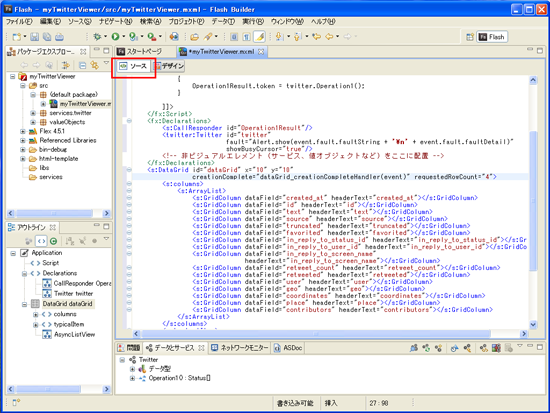Open the プロジェクト menu
The height and width of the screenshot is (413, 550).
[x=186, y=21]
